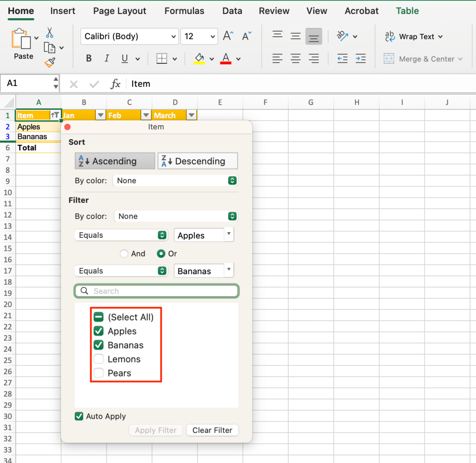The height and width of the screenshot is (463, 476).
Task: Click in the filter Search field
Action: click(157, 291)
